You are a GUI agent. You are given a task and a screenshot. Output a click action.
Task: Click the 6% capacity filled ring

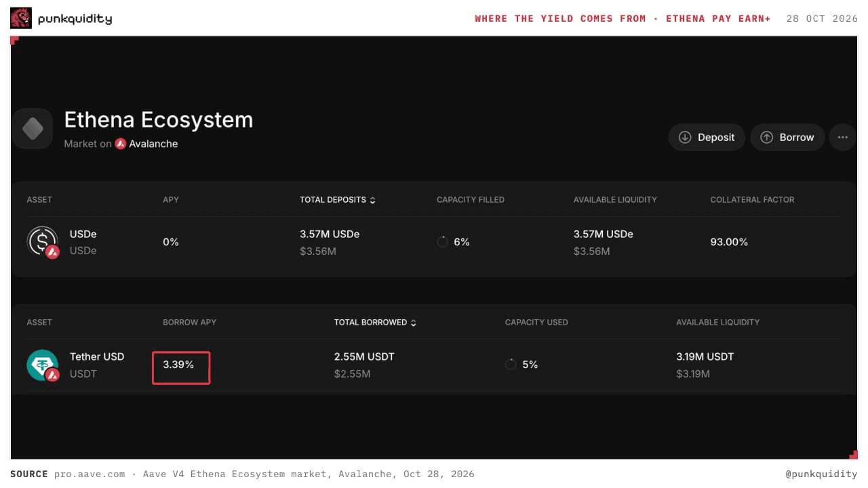point(443,242)
